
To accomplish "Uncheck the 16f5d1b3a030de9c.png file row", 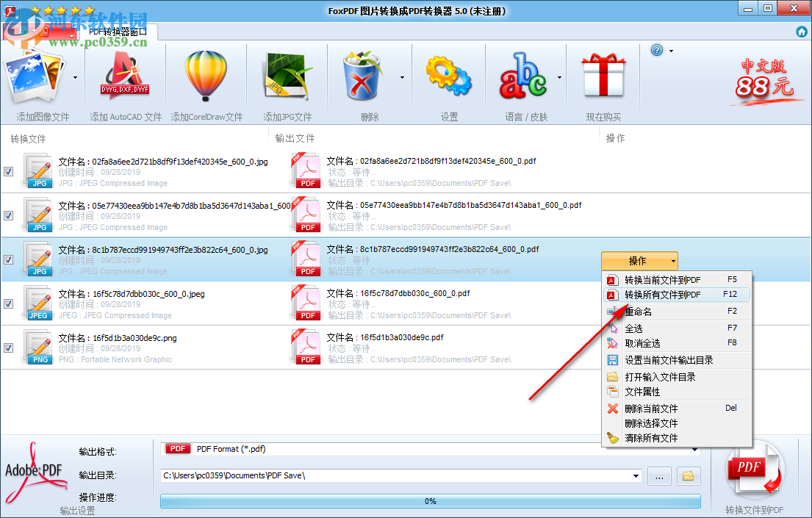I will [x=10, y=348].
